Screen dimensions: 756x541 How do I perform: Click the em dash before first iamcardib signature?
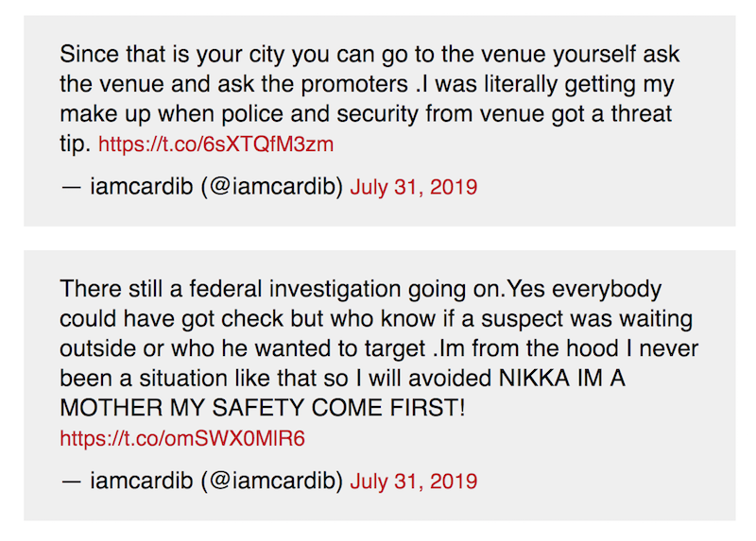(70, 187)
